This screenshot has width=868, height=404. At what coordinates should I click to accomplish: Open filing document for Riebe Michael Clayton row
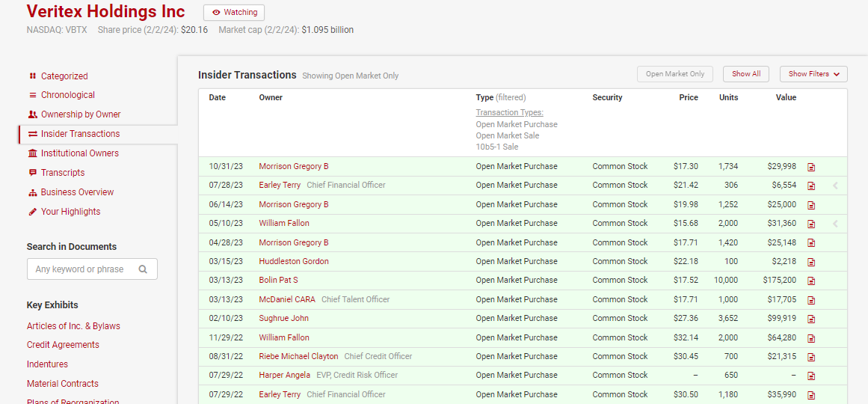pos(811,357)
